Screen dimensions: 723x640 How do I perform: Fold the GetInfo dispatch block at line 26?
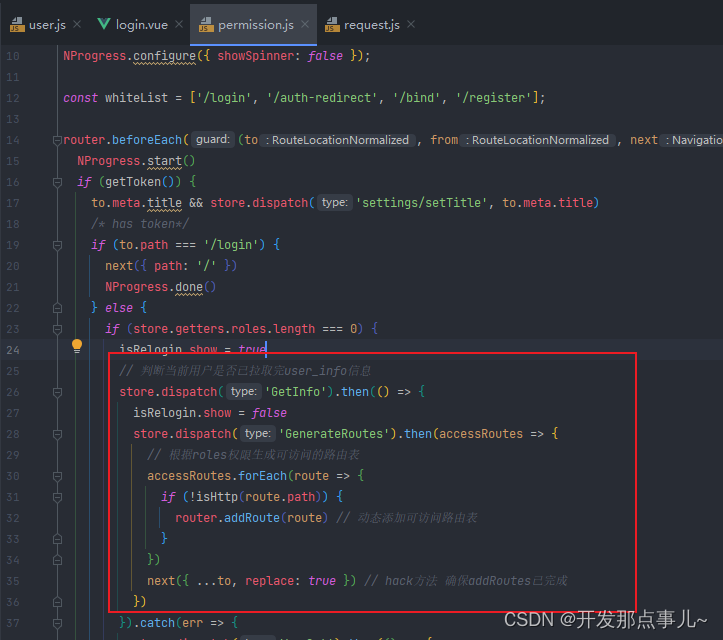point(58,392)
